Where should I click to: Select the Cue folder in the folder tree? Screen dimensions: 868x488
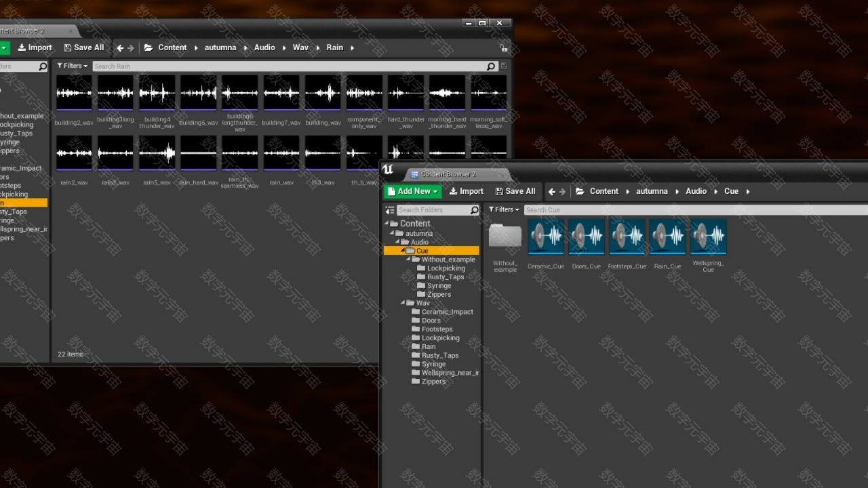[431, 251]
